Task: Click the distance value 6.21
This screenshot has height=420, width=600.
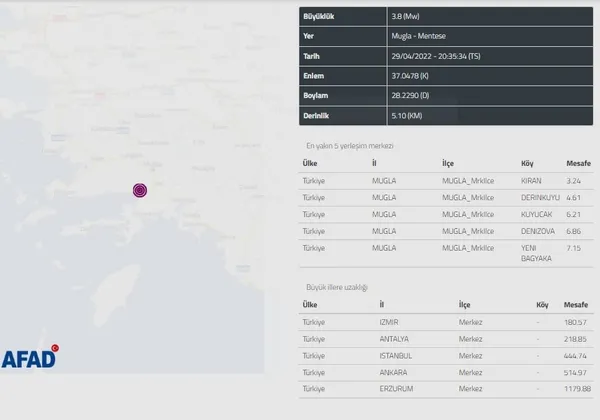Action: [x=573, y=215]
